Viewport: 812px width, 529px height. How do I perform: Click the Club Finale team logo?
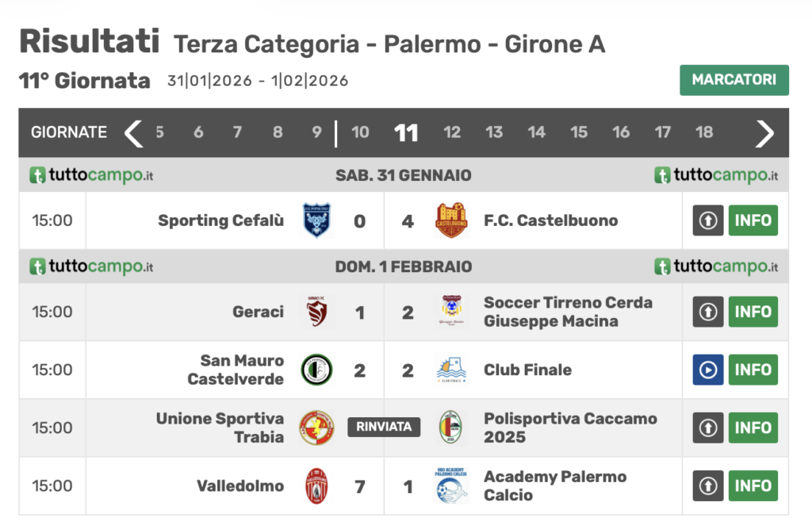pos(451,370)
